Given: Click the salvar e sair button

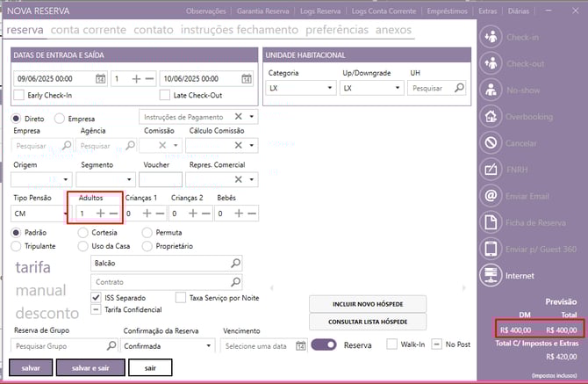Looking at the screenshot, I should coord(90,368).
